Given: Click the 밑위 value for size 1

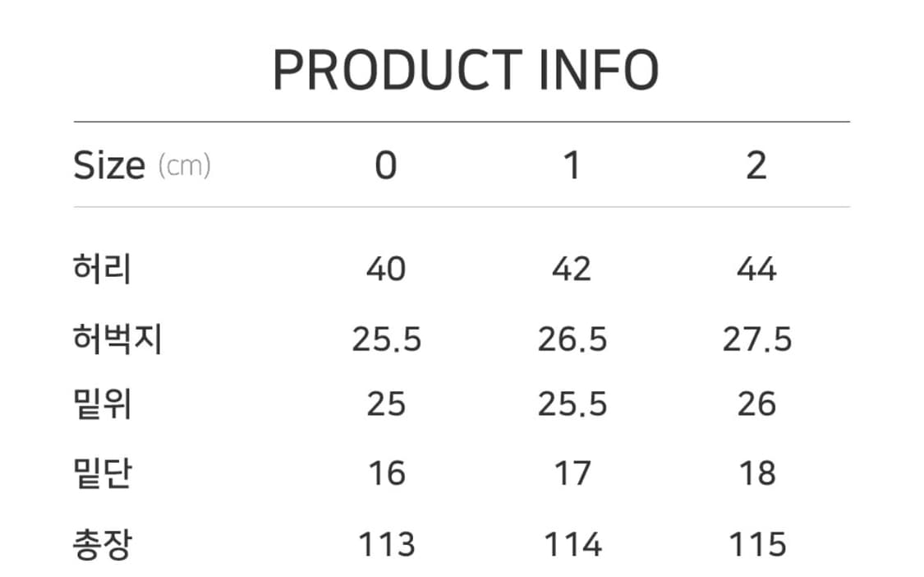Looking at the screenshot, I should [x=572, y=404].
